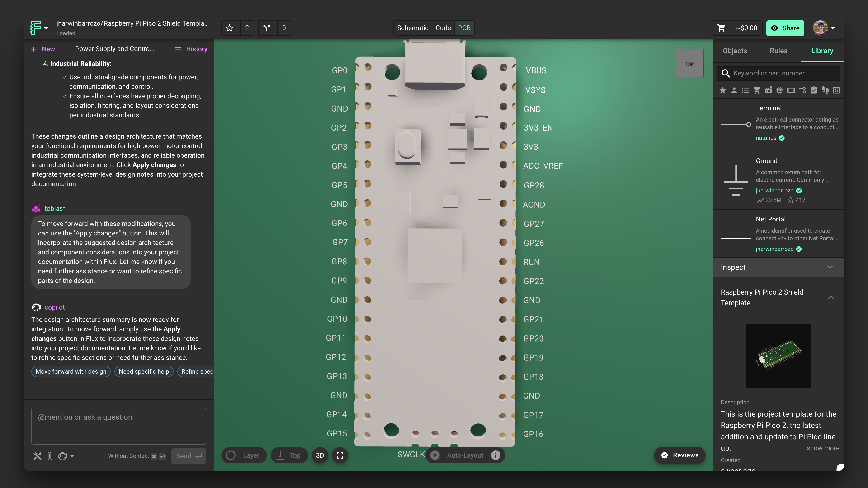Click the paperclip attach file icon
The width and height of the screenshot is (868, 488).
click(x=50, y=456)
